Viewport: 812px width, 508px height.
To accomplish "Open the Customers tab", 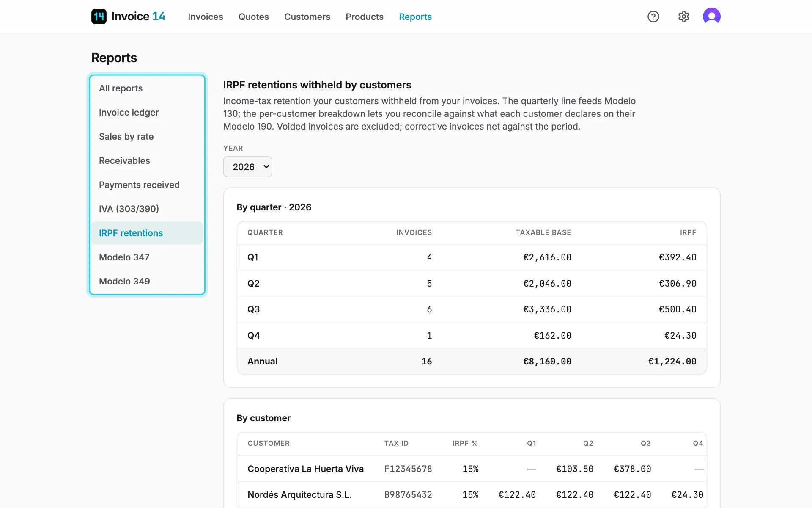I will point(307,17).
